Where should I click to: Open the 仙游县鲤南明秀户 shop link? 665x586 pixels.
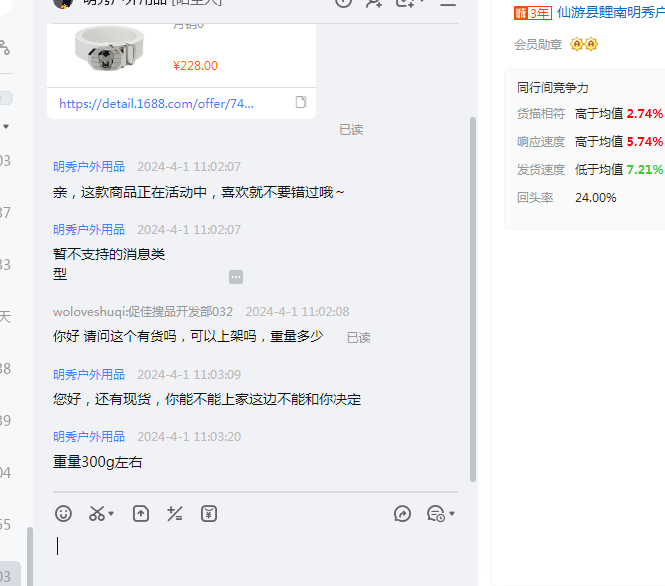(611, 12)
